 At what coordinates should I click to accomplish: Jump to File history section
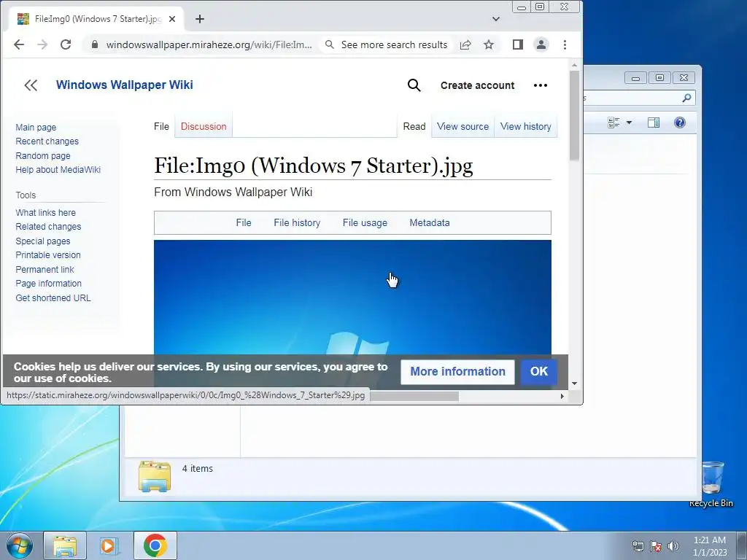click(297, 222)
